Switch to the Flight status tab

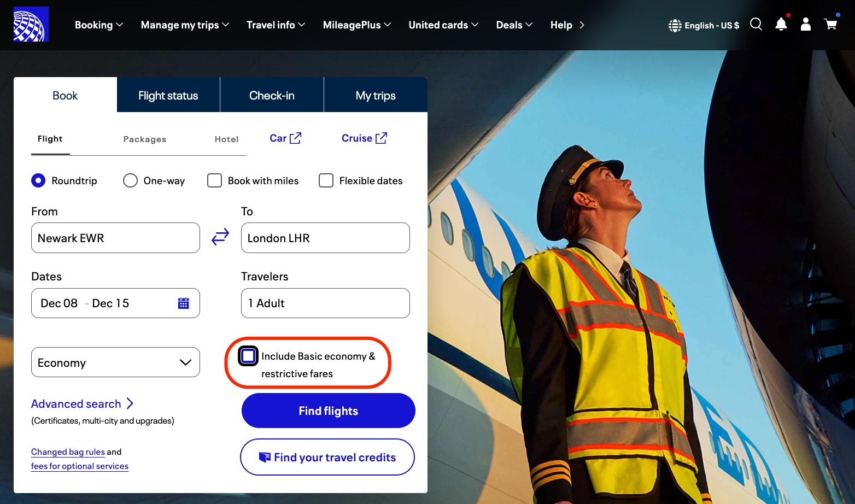tap(168, 95)
